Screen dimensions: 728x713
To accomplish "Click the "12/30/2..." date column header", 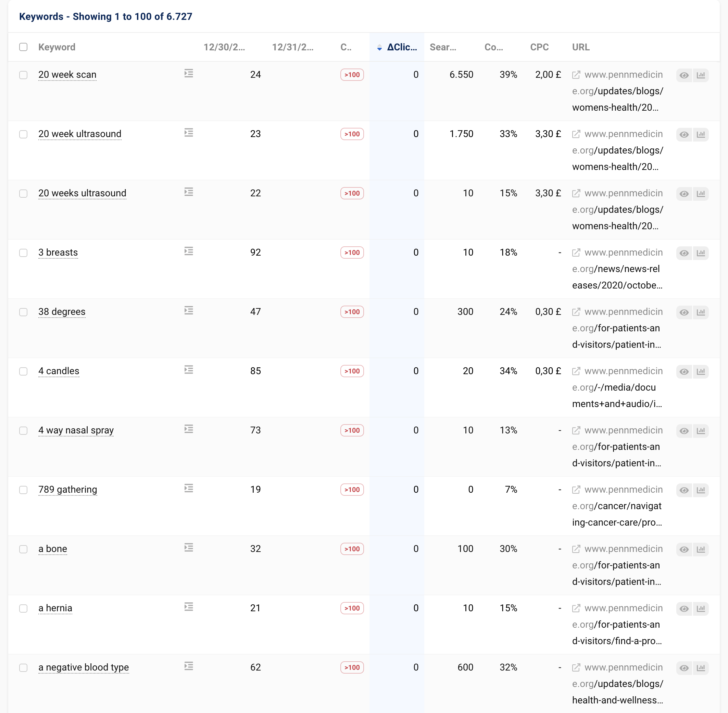I will coord(224,47).
